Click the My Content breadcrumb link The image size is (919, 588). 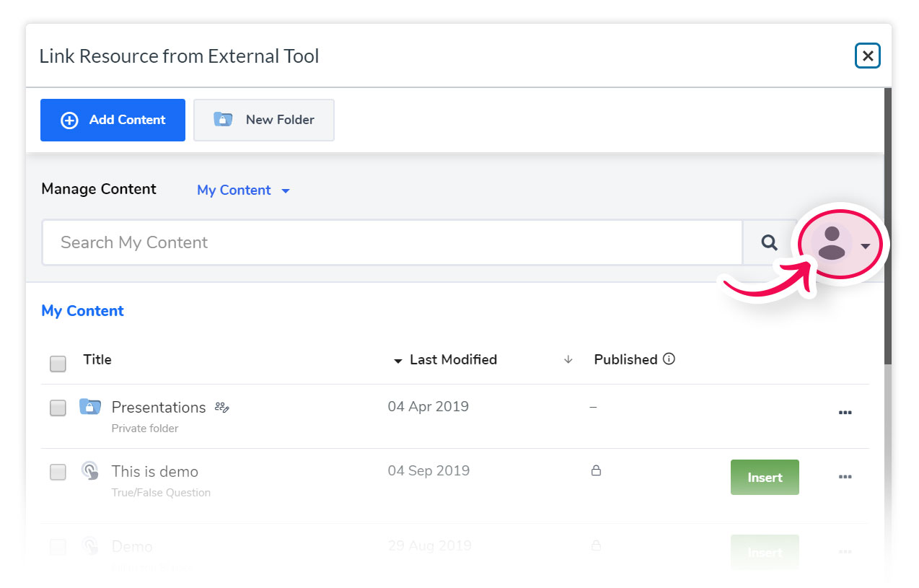click(82, 311)
